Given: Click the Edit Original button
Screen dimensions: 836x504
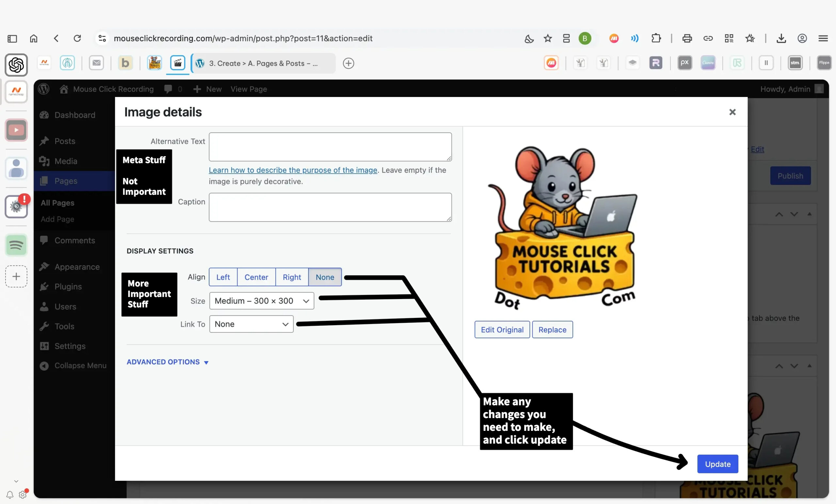Looking at the screenshot, I should (502, 329).
